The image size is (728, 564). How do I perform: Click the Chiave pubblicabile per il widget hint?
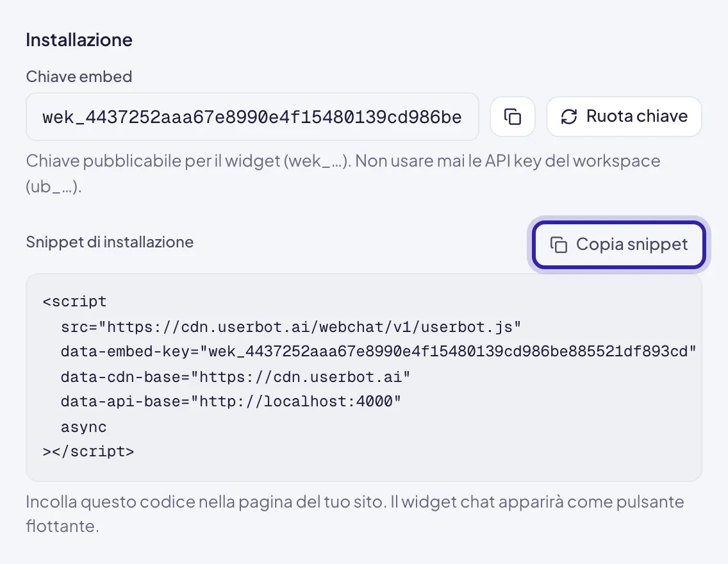tap(343, 174)
